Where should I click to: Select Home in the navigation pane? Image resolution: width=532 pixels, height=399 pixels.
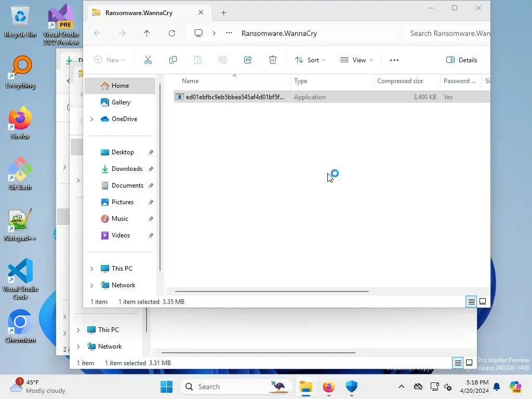pyautogui.click(x=119, y=86)
